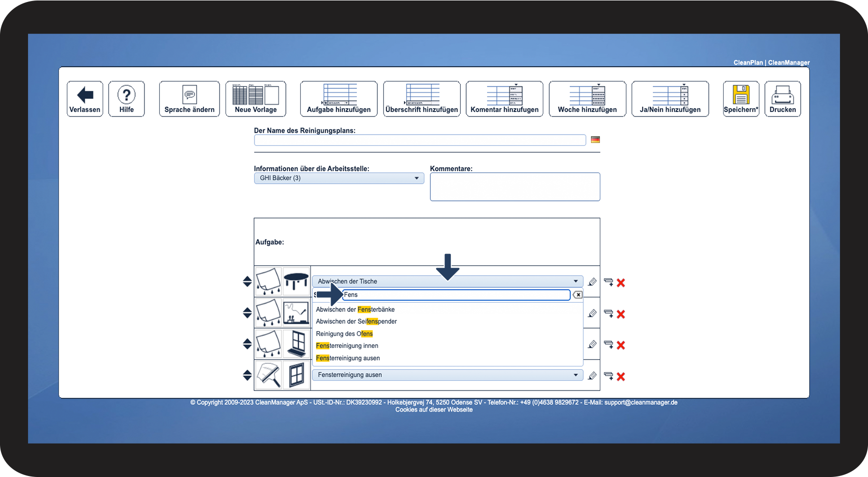The width and height of the screenshot is (868, 477).
Task: Click the add-row icon on the windowsill-picture row
Action: pos(609,344)
